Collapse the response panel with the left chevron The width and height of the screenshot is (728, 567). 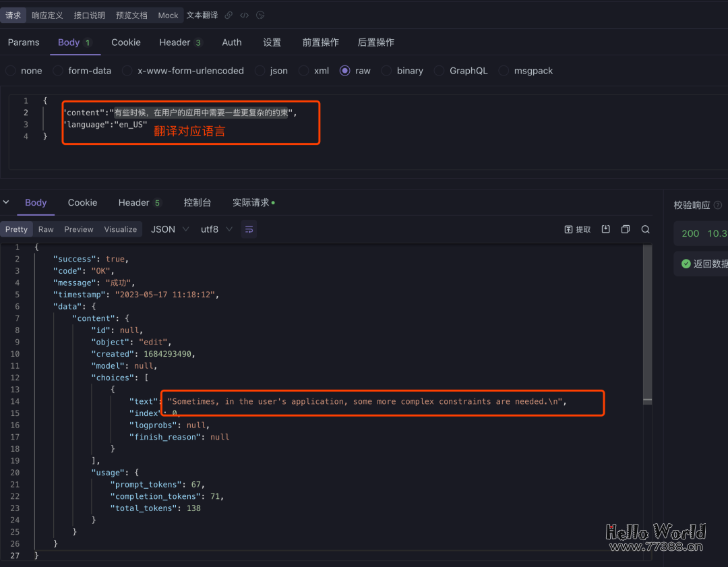point(7,202)
